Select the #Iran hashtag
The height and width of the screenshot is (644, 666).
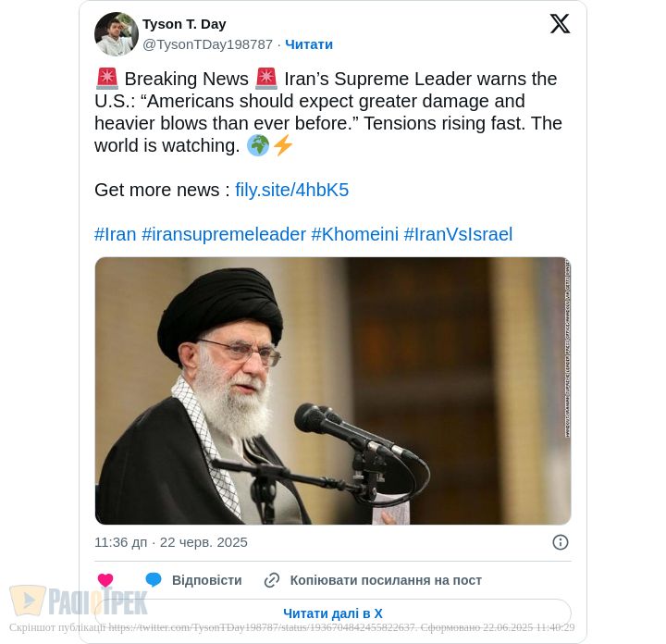tap(115, 234)
